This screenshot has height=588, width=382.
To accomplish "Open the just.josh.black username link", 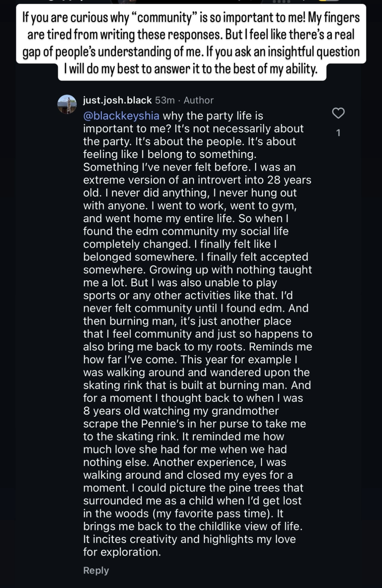I will 118,100.
